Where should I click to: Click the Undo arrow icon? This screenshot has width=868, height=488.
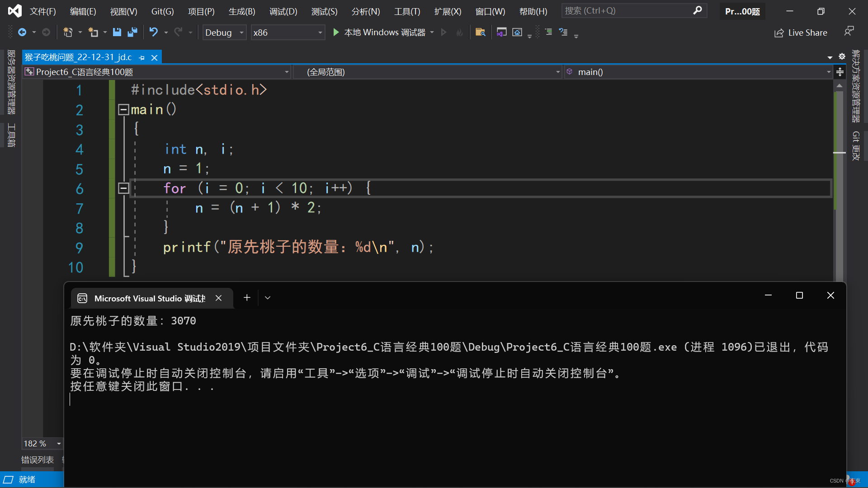coord(154,32)
